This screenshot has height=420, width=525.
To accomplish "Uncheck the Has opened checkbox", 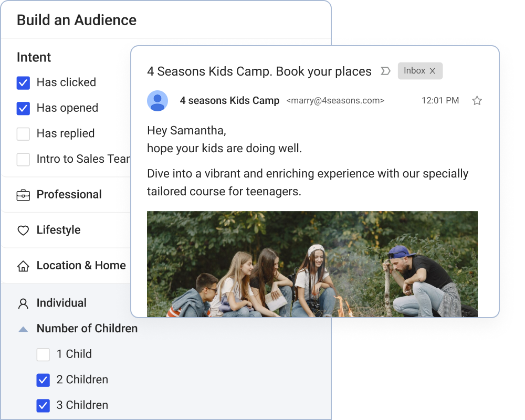I will tap(23, 108).
